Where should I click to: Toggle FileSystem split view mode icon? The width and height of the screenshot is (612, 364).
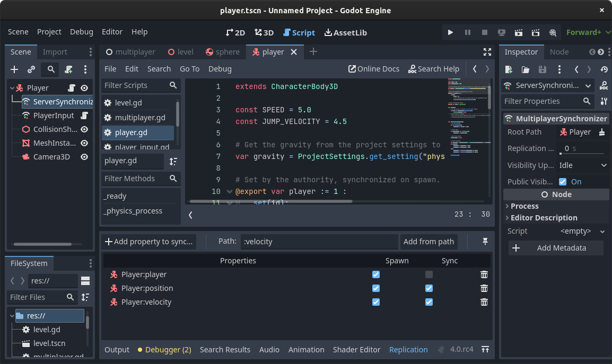[85, 281]
